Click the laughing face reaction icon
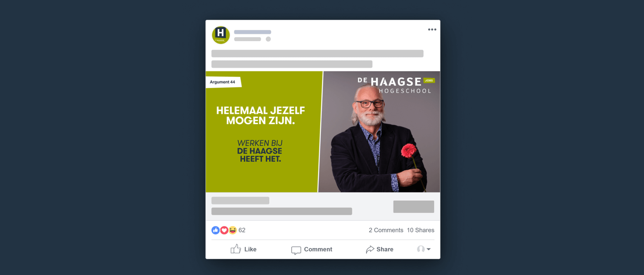Screen dimensions: 644x275 [232, 230]
